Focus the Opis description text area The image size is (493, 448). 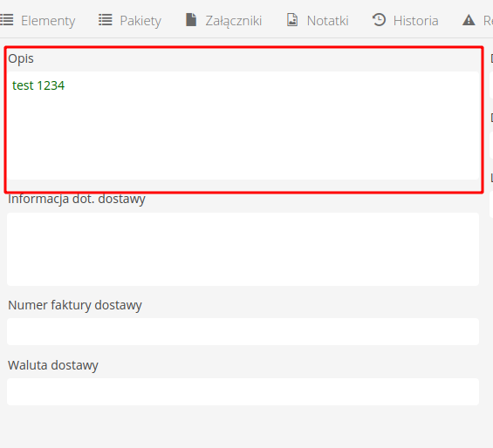coord(243,126)
